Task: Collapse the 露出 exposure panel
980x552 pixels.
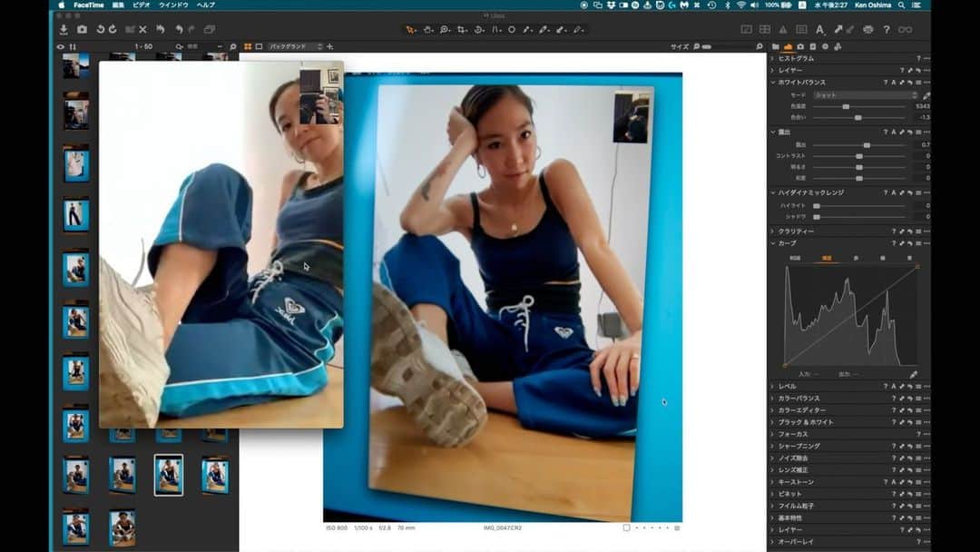Action: click(x=773, y=133)
